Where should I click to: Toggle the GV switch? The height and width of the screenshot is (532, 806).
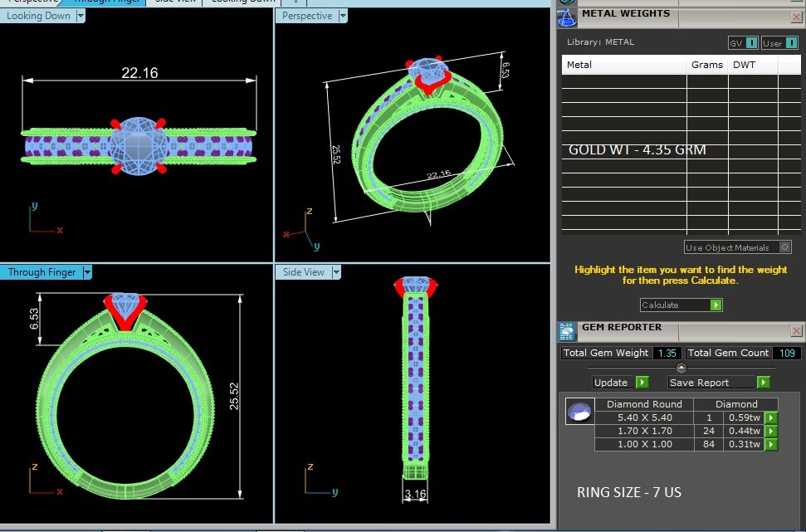click(751, 43)
